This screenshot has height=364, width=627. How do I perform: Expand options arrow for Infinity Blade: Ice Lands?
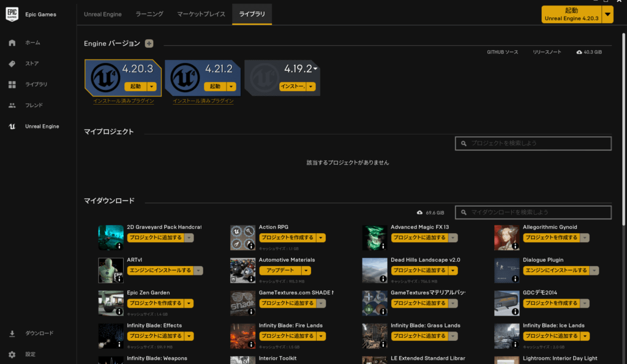(585, 336)
